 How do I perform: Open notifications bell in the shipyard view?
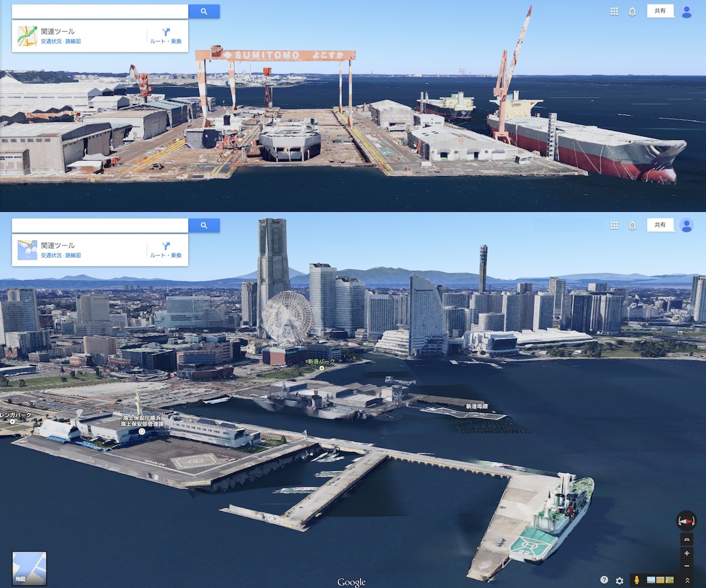632,11
